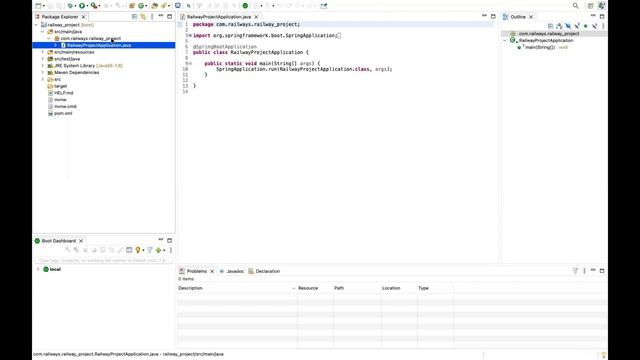Open the External Tools toolbar icon
This screenshot has width=640, height=360.
[94, 6]
